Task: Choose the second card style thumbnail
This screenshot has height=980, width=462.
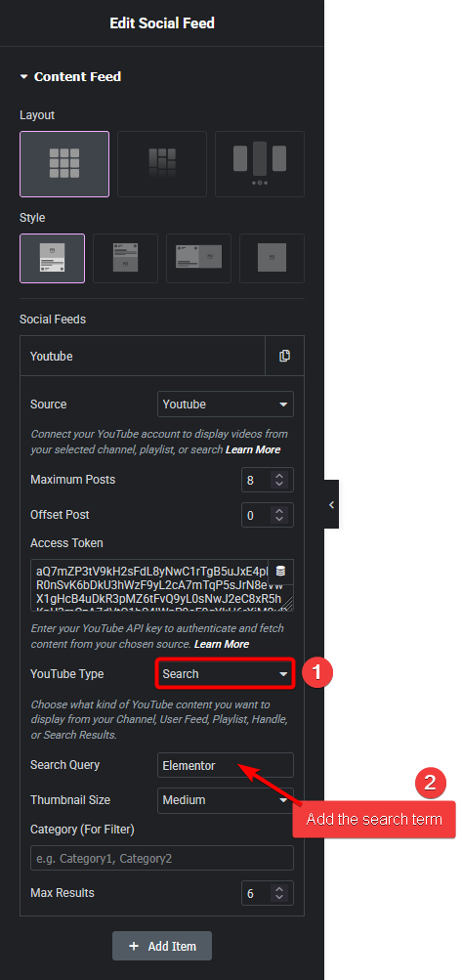Action: pyautogui.click(x=126, y=258)
